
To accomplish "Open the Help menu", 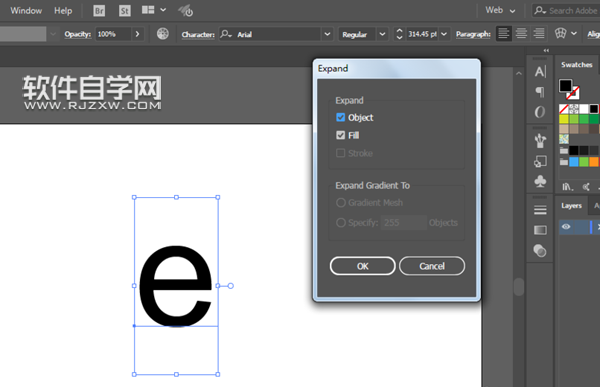I will [63, 10].
